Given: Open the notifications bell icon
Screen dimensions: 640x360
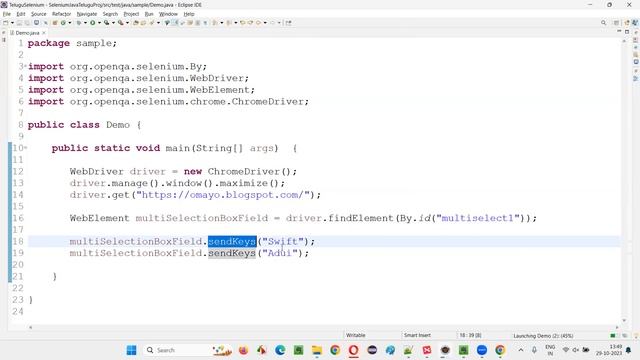Looking at the screenshot, I should click(629, 350).
